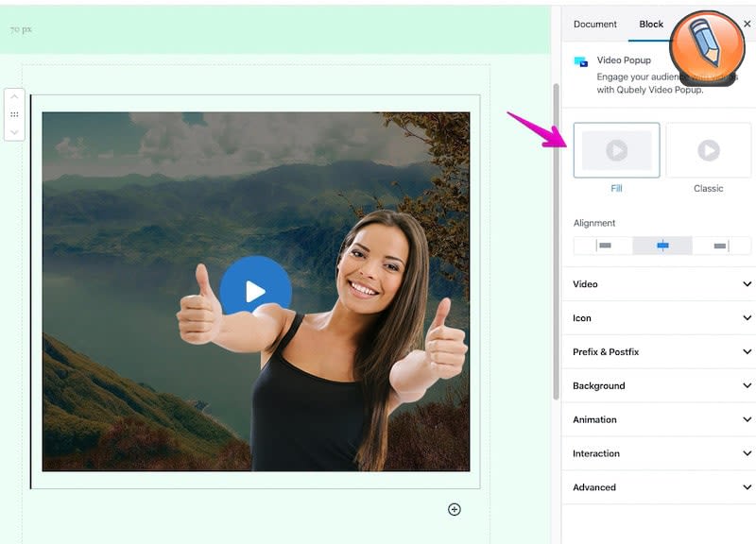Expand the Prefix & Postfix panel
Viewport: 756px width, 544px height.
[659, 351]
